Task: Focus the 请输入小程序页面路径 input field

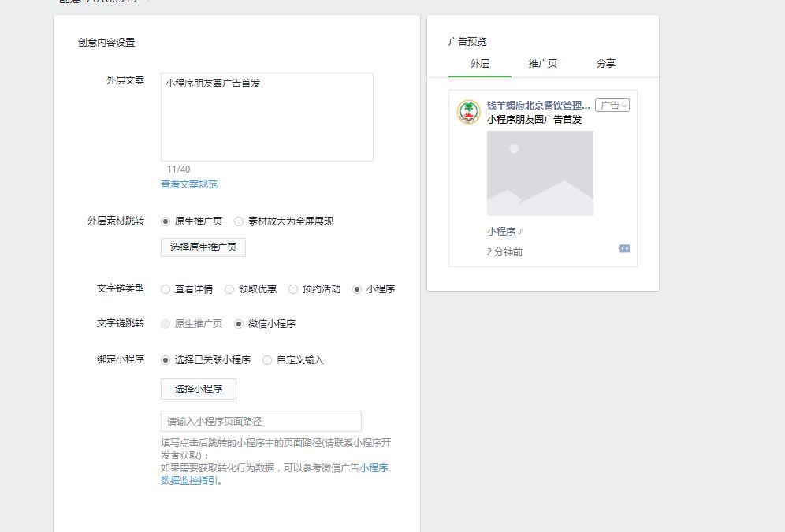Action: pyautogui.click(x=261, y=422)
